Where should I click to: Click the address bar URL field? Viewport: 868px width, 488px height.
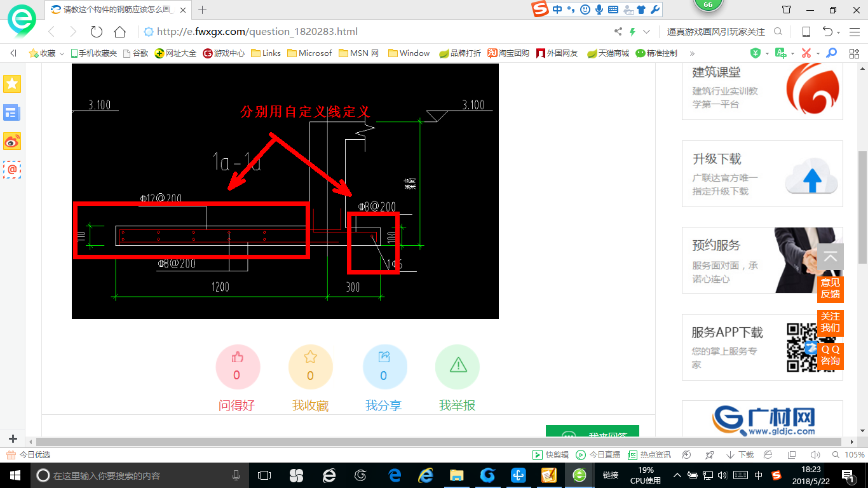pyautogui.click(x=375, y=32)
